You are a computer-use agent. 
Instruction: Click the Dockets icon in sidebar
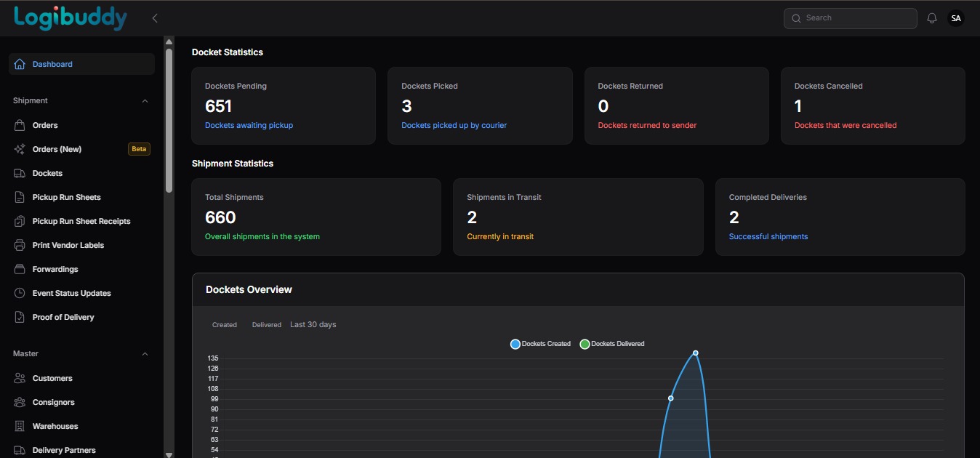[x=20, y=173]
